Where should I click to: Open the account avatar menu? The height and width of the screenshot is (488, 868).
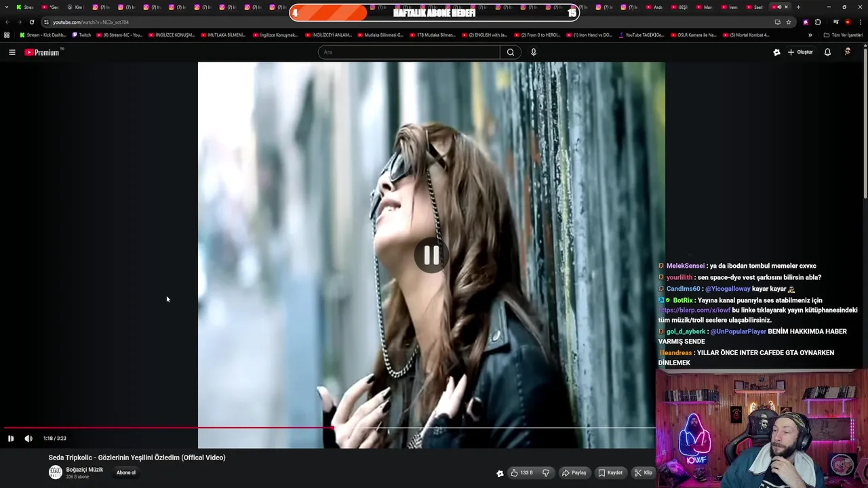click(x=848, y=52)
